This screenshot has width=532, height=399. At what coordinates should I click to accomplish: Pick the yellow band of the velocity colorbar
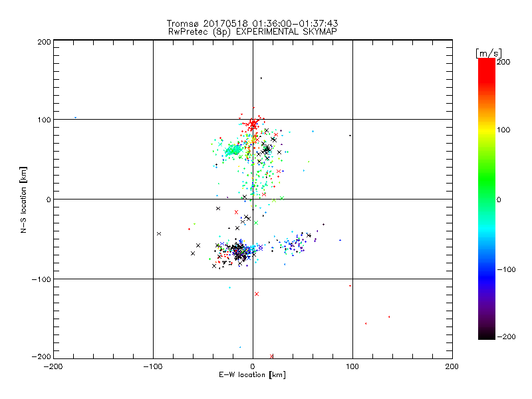click(487, 130)
